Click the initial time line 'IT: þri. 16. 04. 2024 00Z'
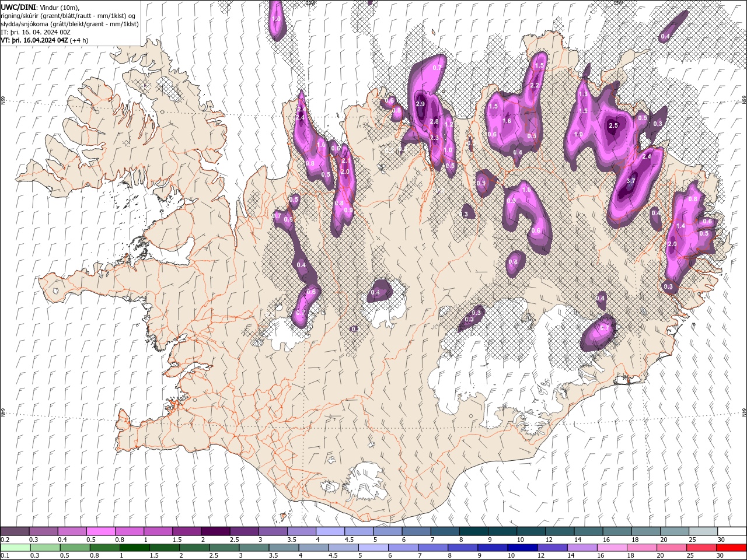This screenshot has width=747, height=560. coord(36,32)
